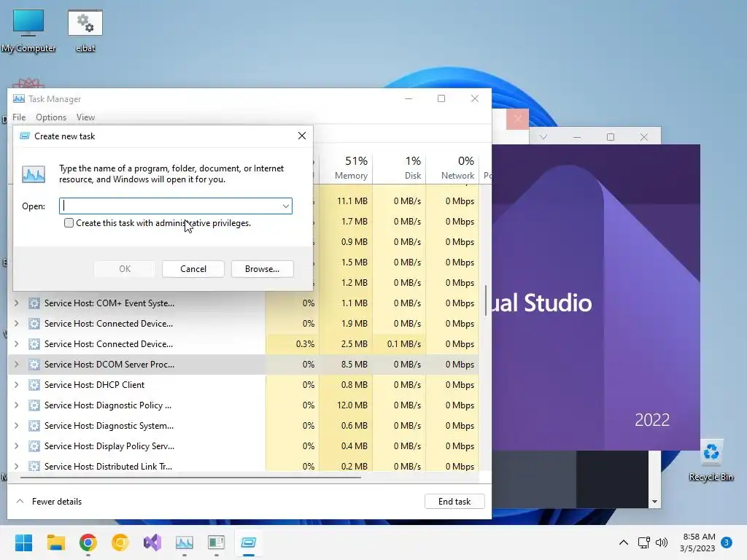Click Browse... button
The width and height of the screenshot is (747, 560).
click(x=262, y=269)
